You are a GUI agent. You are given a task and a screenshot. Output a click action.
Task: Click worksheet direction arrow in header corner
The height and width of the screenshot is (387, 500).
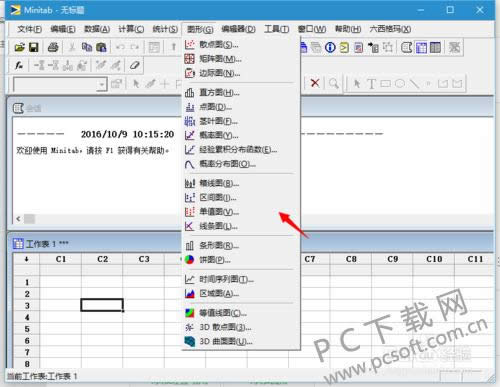(x=26, y=259)
